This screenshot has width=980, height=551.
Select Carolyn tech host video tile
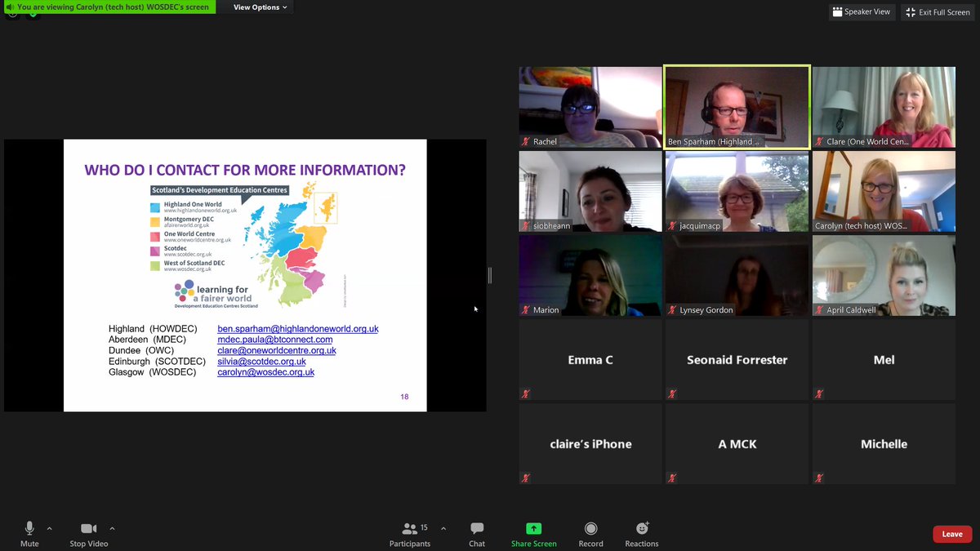[884, 191]
